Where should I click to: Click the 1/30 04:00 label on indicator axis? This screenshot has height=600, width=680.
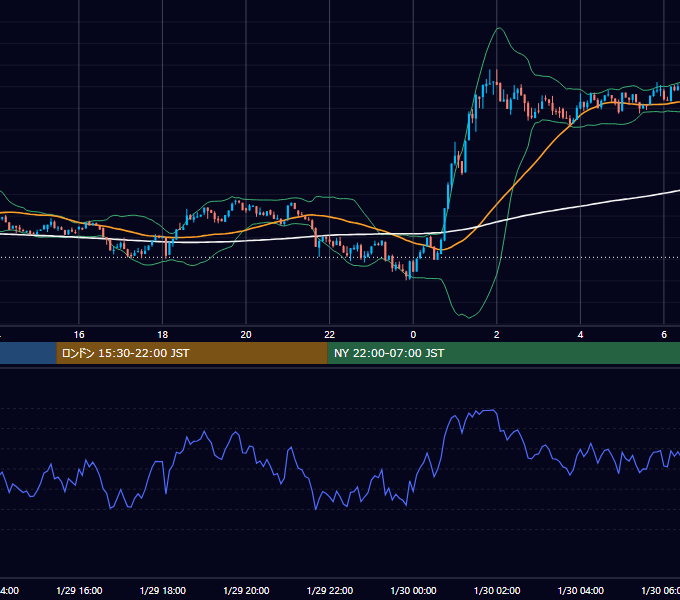[581, 591]
